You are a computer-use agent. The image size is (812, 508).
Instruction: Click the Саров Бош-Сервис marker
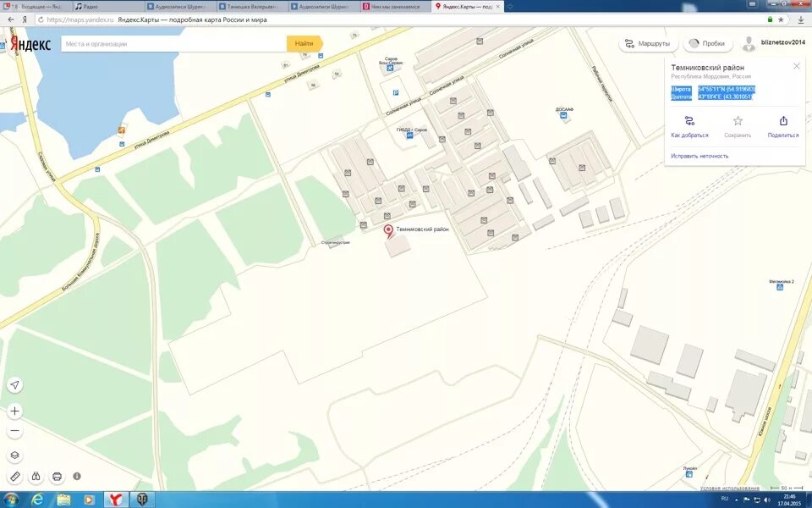390,69
